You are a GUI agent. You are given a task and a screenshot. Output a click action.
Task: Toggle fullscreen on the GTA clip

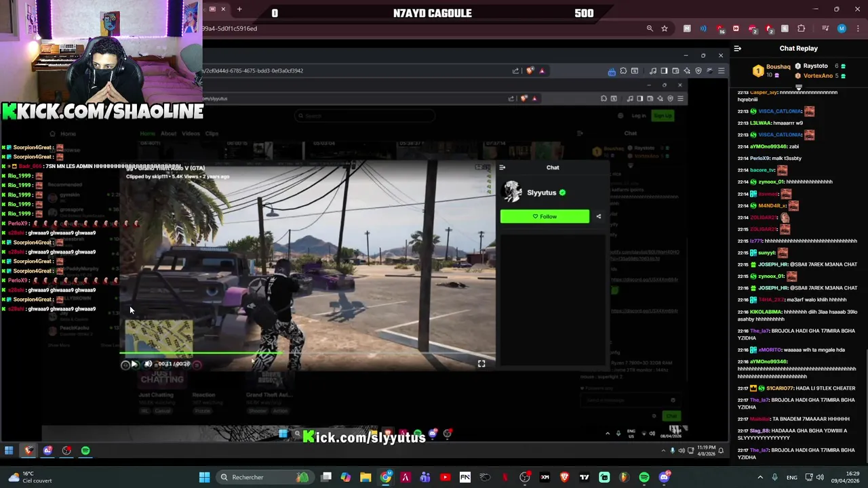click(x=481, y=364)
